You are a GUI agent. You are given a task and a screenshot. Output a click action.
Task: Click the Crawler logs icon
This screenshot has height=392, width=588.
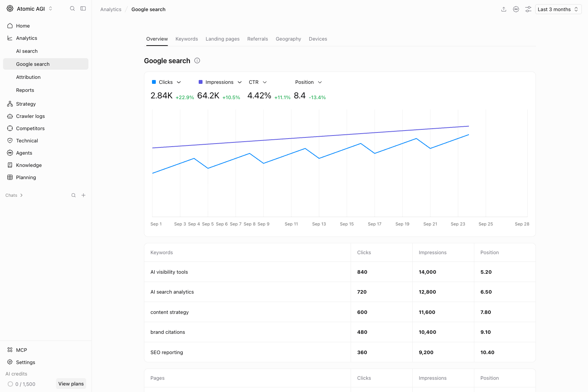(x=10, y=116)
